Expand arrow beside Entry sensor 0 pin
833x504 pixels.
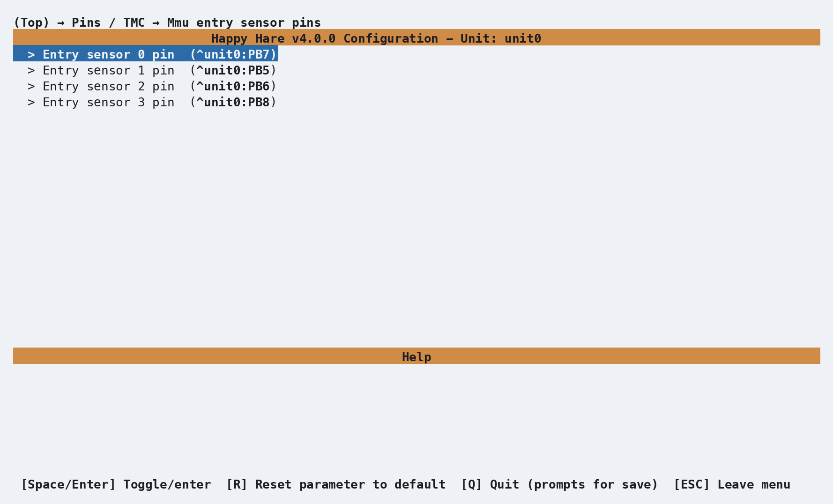point(31,54)
